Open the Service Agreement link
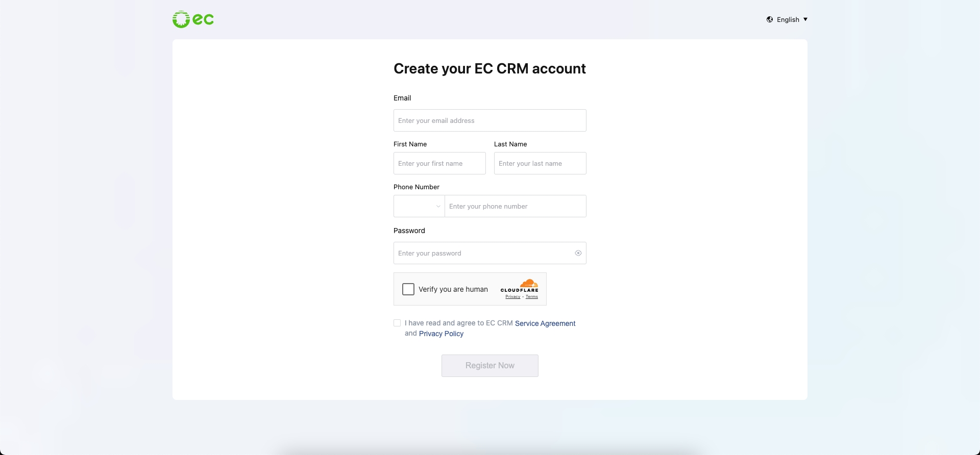Viewport: 980px width, 455px height. coord(545,323)
